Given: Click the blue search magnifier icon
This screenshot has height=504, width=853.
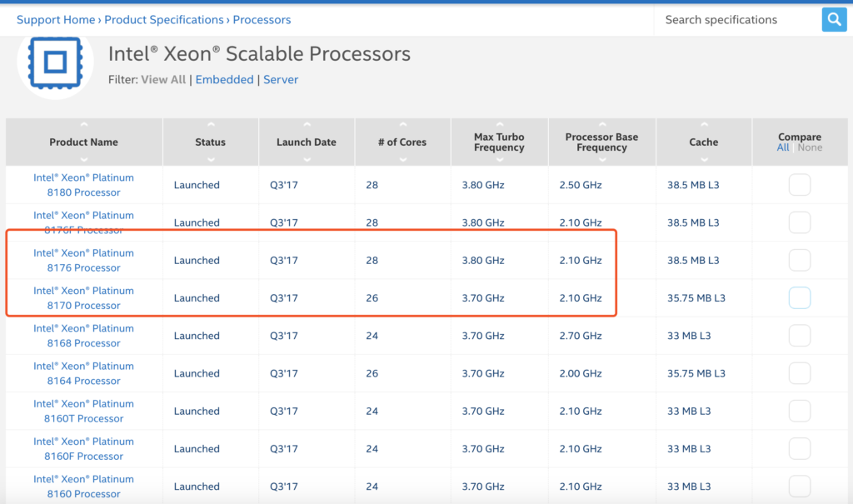Looking at the screenshot, I should pos(834,20).
